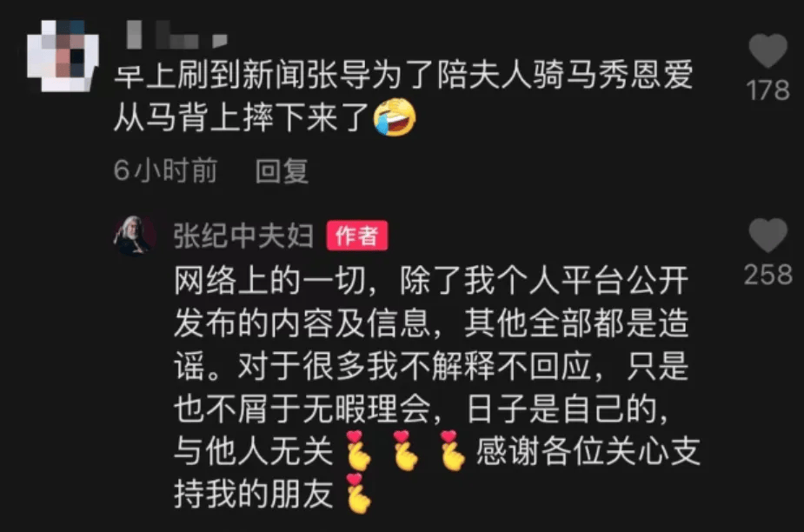Viewport: 804px width, 532px height.
Task: Click the 6小时前 timestamp
Action: tap(165, 171)
